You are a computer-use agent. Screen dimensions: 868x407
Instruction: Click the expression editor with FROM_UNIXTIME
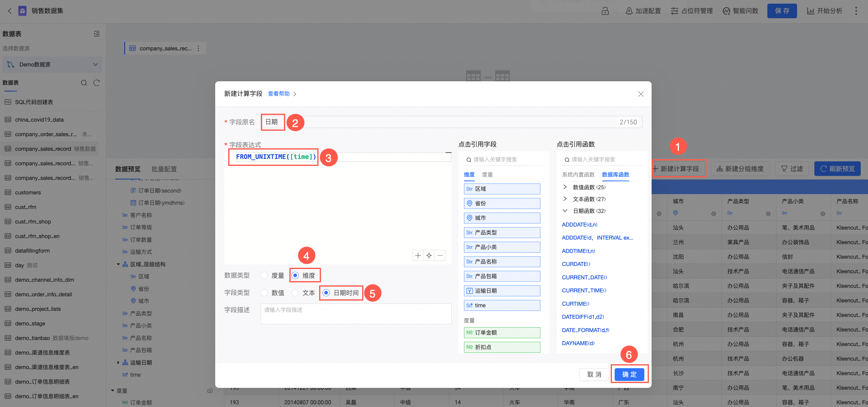click(338, 208)
